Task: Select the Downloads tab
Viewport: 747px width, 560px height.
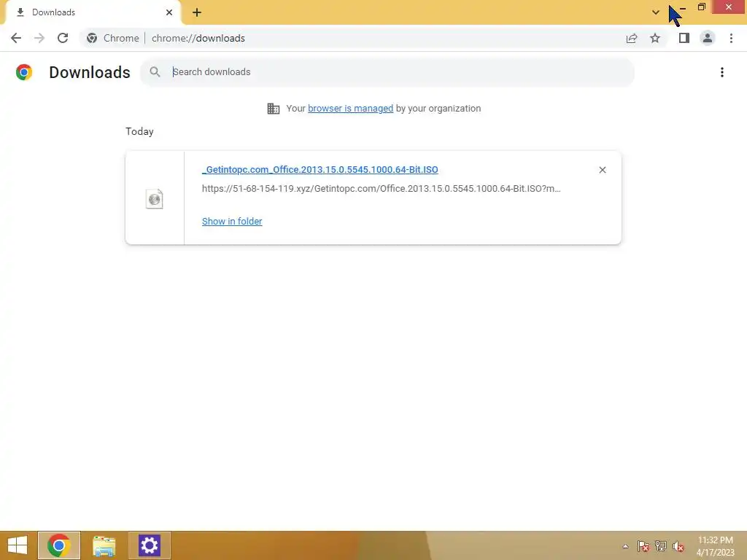Action: pyautogui.click(x=93, y=12)
